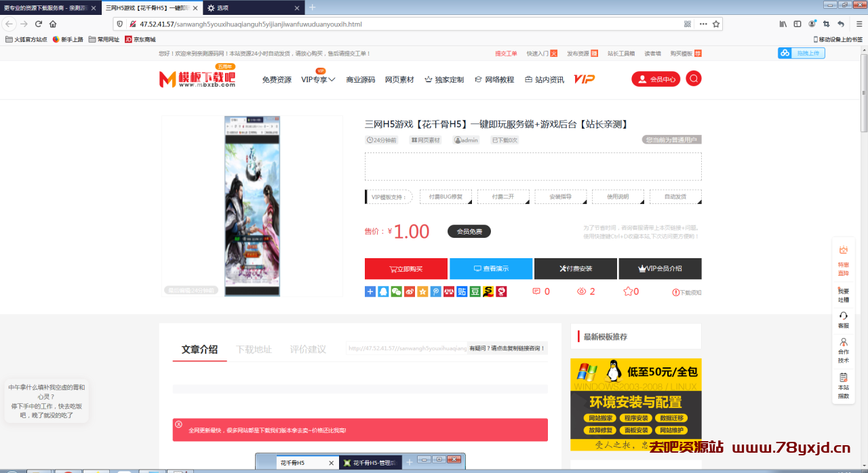
Task: Open the 火狐官方站点 bookmark folder
Action: 26,39
